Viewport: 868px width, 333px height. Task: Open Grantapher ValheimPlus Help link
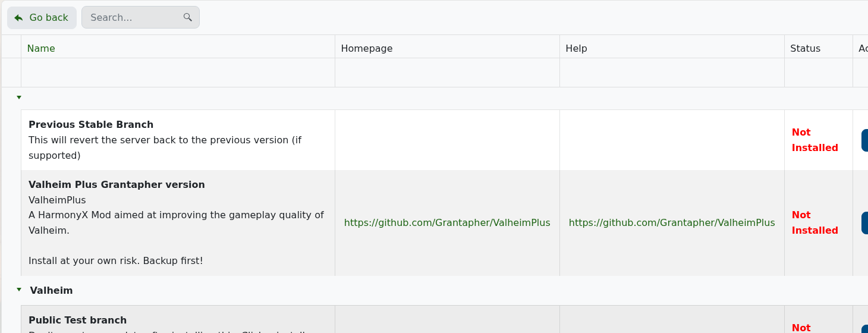(x=672, y=223)
